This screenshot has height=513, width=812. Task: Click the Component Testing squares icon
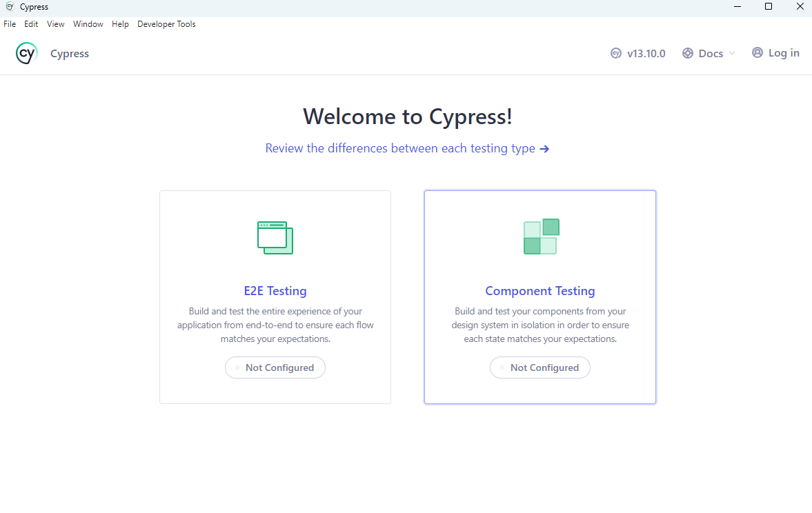(x=540, y=237)
